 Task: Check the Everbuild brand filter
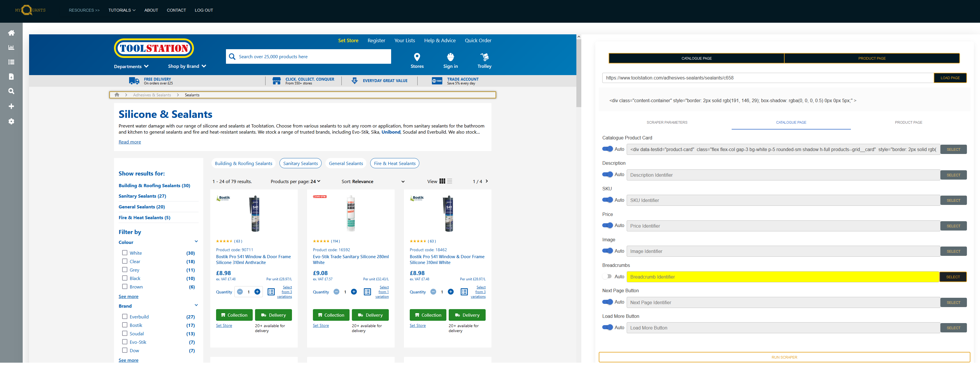point(124,317)
